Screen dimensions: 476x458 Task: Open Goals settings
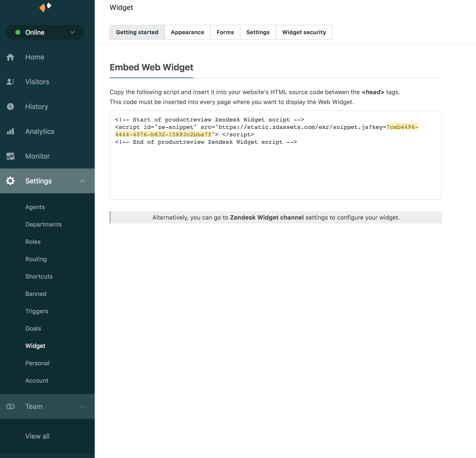pos(33,329)
